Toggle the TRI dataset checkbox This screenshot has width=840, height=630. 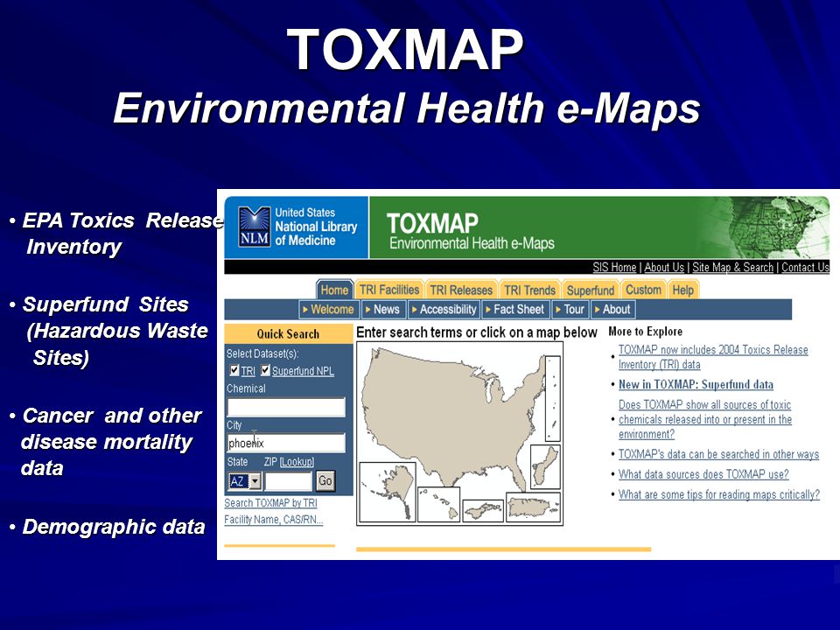click(x=234, y=370)
